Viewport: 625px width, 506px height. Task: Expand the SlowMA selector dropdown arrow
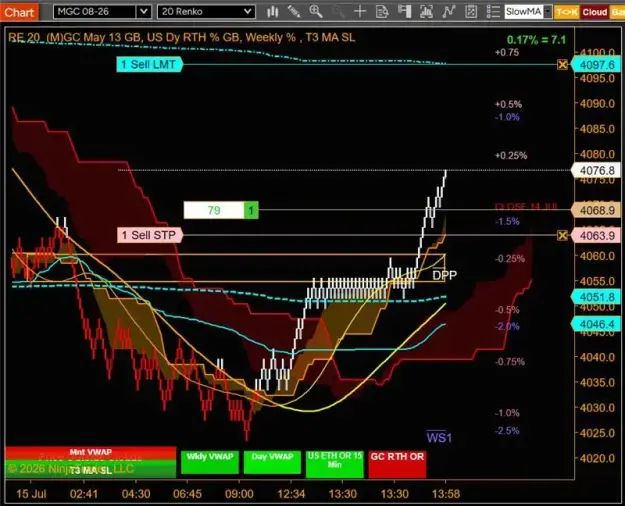(x=548, y=12)
